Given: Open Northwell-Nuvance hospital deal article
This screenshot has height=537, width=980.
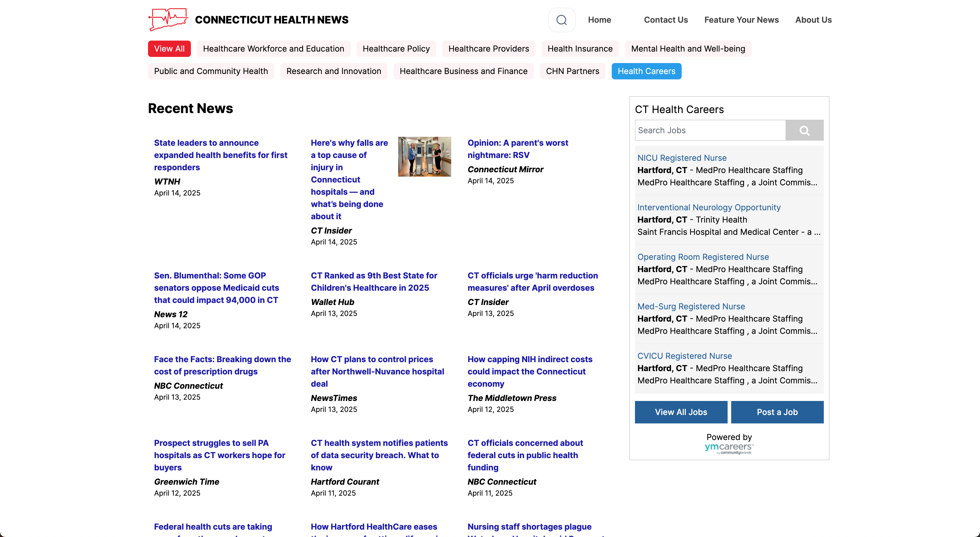Looking at the screenshot, I should pos(377,371).
